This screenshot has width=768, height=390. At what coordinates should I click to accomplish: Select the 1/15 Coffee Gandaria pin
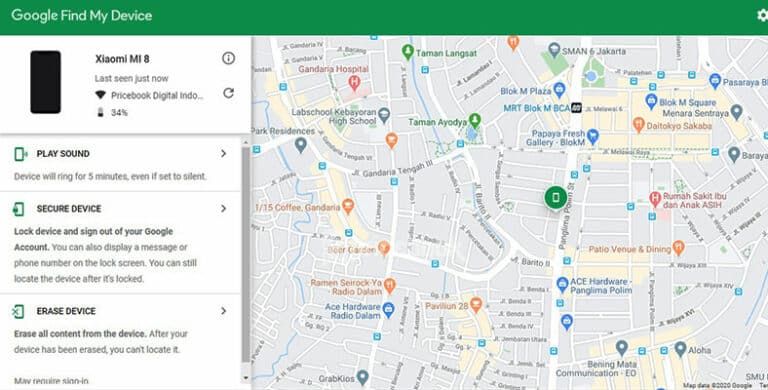point(348,206)
